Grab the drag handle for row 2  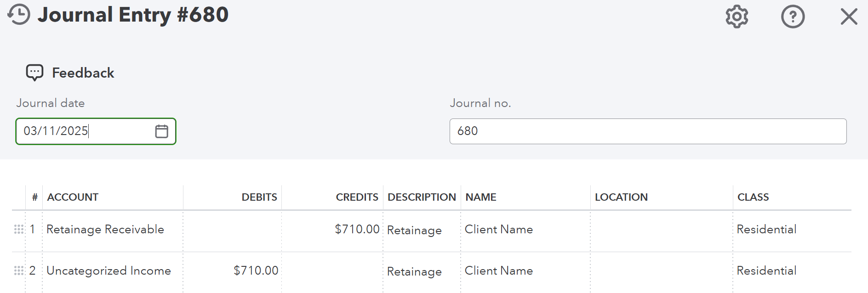click(x=19, y=270)
